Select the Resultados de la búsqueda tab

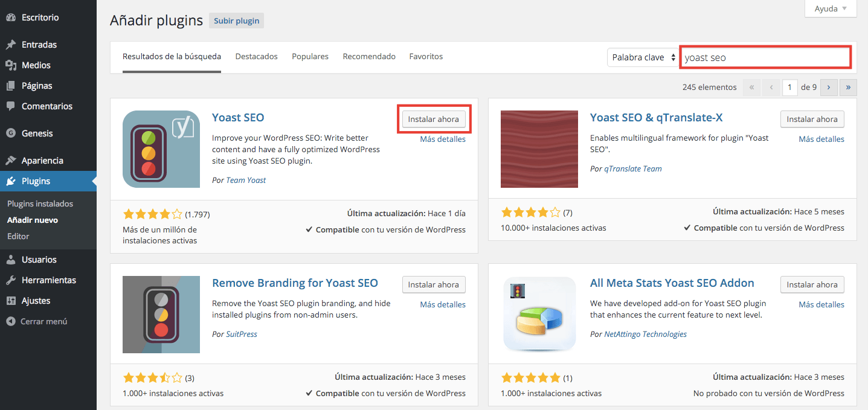172,57
